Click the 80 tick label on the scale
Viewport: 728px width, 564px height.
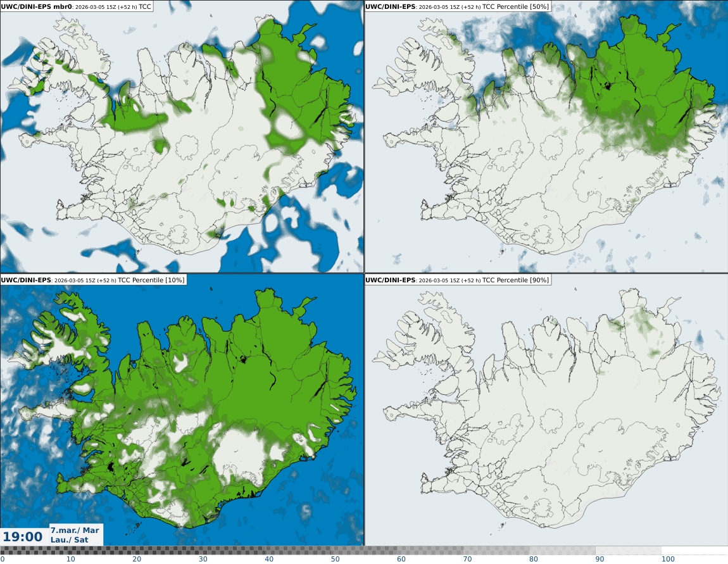point(534,559)
